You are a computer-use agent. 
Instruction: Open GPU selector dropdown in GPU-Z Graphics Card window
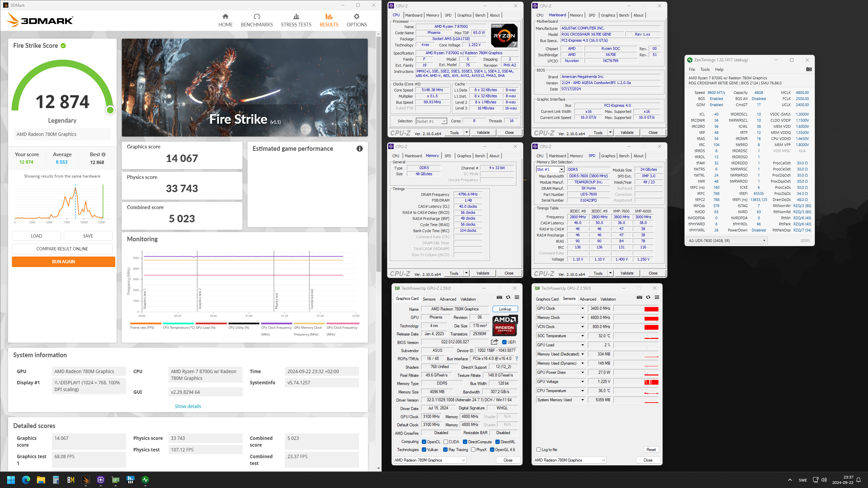click(430, 460)
